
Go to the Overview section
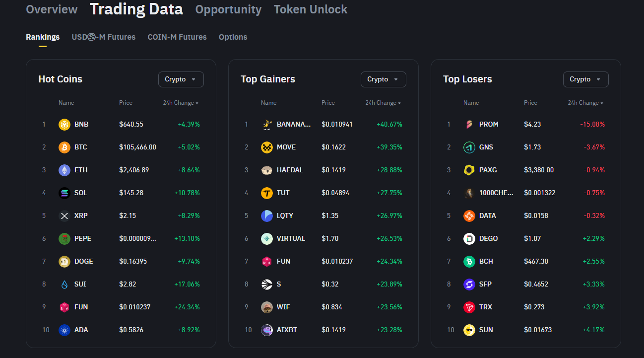click(52, 9)
